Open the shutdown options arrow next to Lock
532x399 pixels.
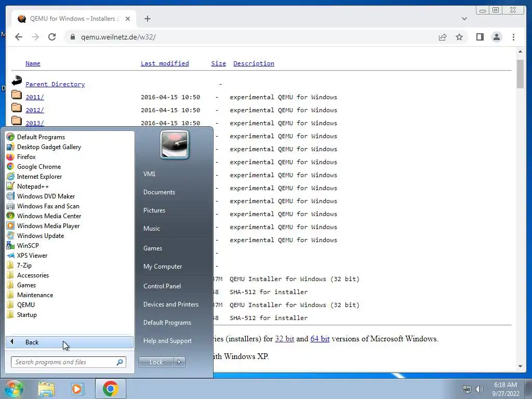coord(179,362)
